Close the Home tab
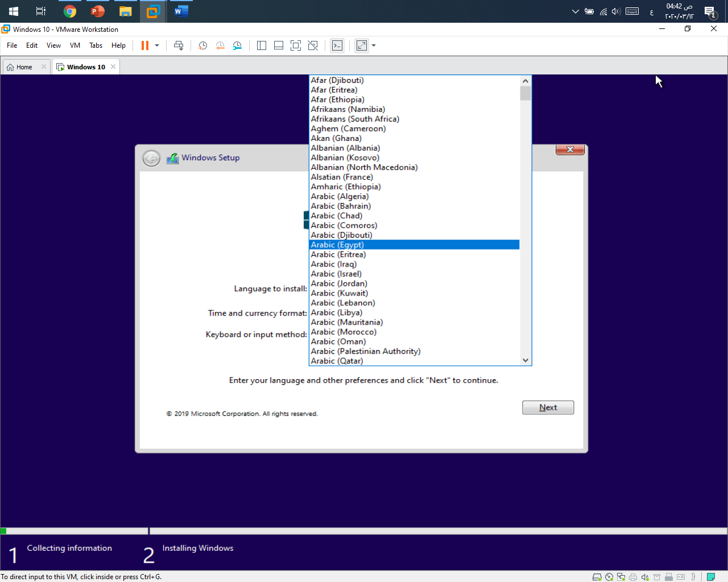The width and height of the screenshot is (728, 582). (44, 66)
